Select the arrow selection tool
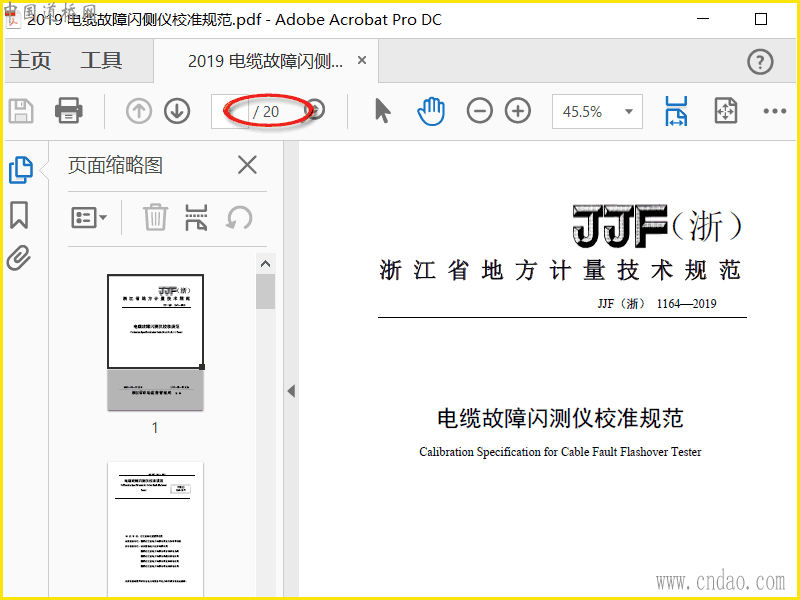Image resolution: width=800 pixels, height=600 pixels. pos(382,111)
